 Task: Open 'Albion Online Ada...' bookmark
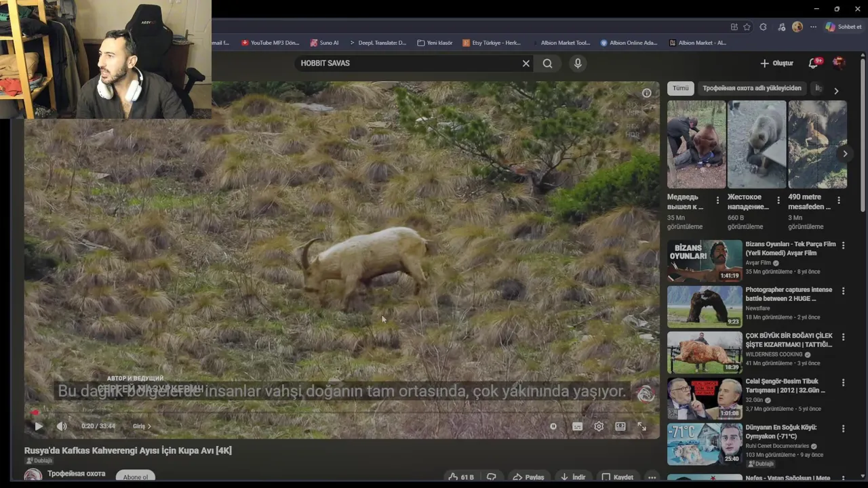[629, 43]
